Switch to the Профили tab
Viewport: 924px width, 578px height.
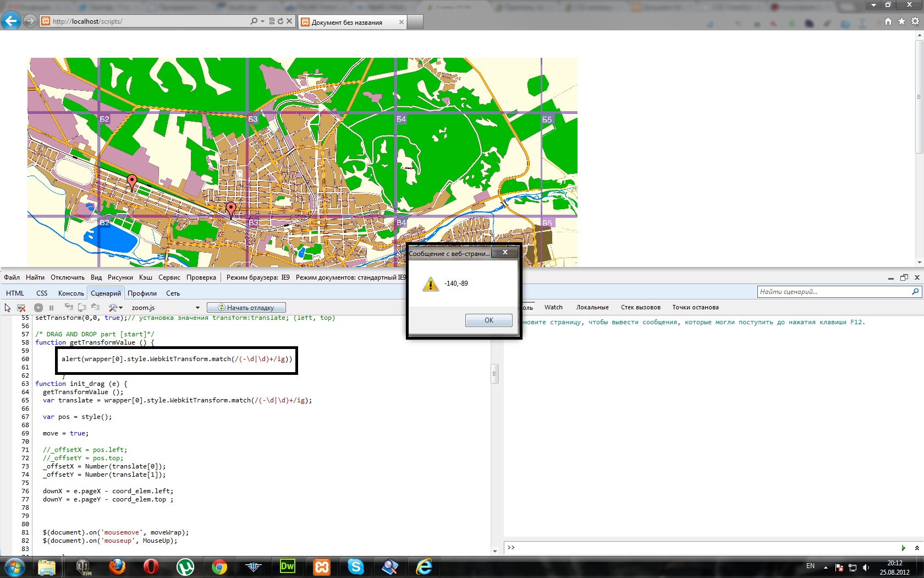(142, 293)
